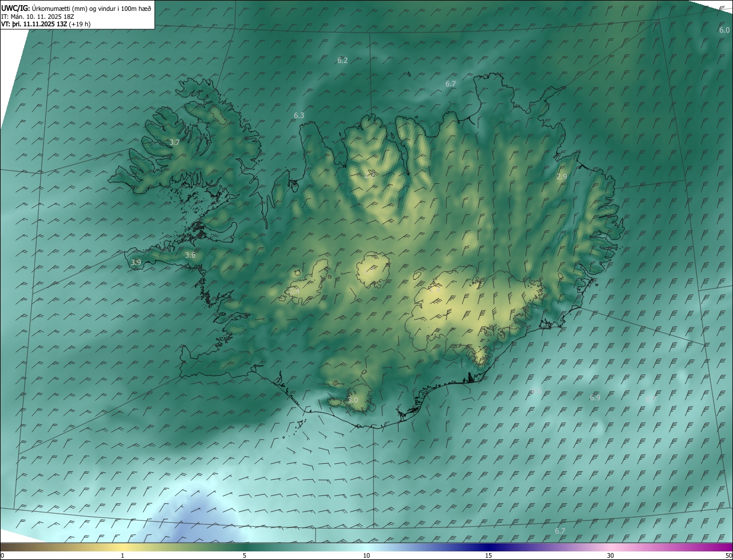The image size is (733, 560).
Task: Select the faint 8.7 label east of 6.9
Action: tap(651, 399)
